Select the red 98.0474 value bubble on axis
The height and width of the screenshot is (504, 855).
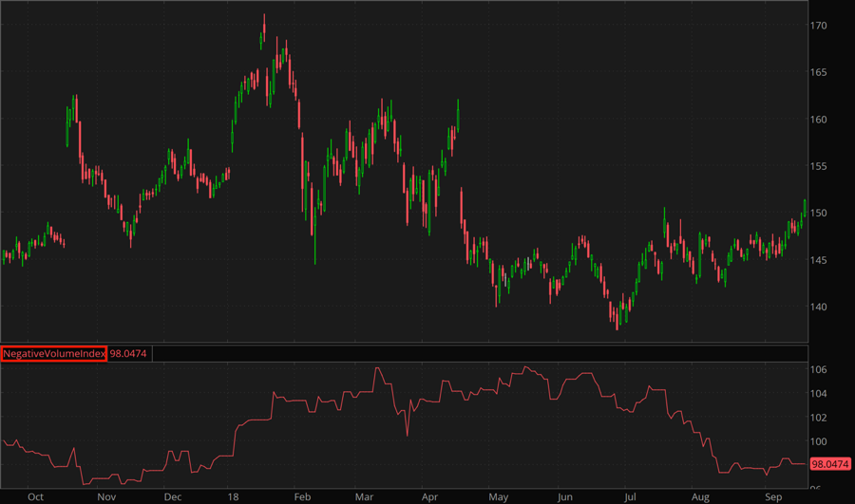[x=829, y=464]
